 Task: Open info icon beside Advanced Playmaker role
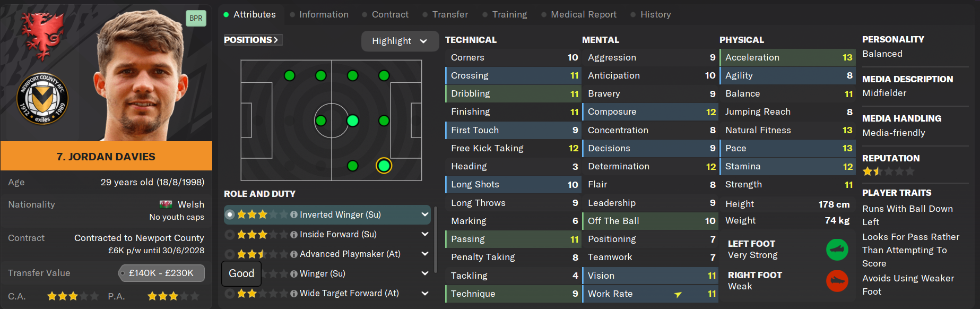(293, 254)
